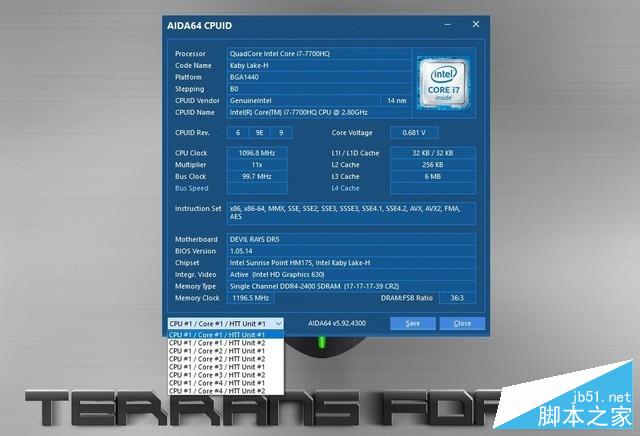Click the empty Bus Speed value field
The height and width of the screenshot is (436, 640).
(x=257, y=188)
